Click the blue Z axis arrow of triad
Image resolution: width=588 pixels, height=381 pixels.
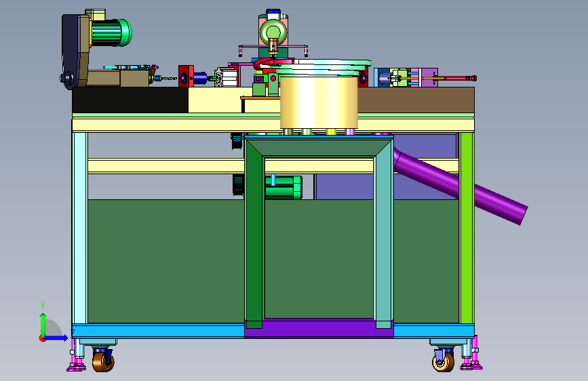[x=56, y=338]
